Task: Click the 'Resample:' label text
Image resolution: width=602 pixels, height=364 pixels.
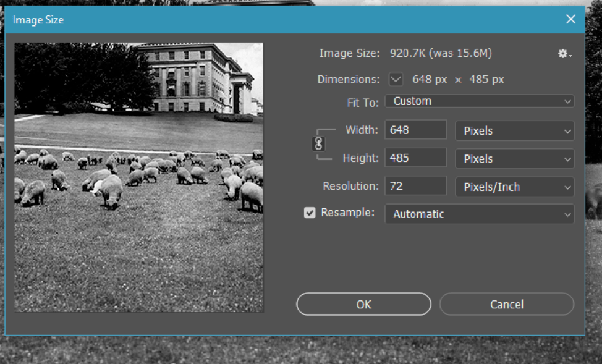Action: coord(347,213)
